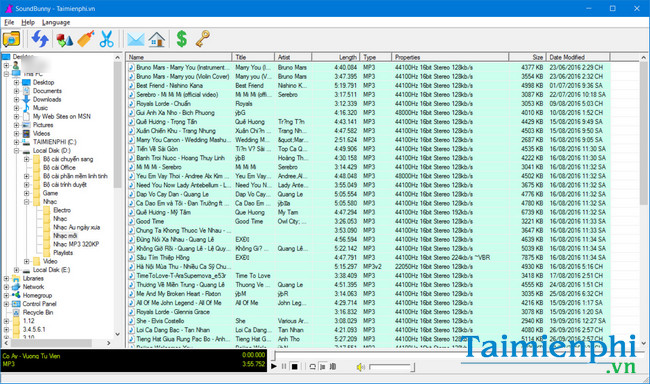Click the folder tree horizontal scrollbar
Screen dimensions: 650x384
57,343
